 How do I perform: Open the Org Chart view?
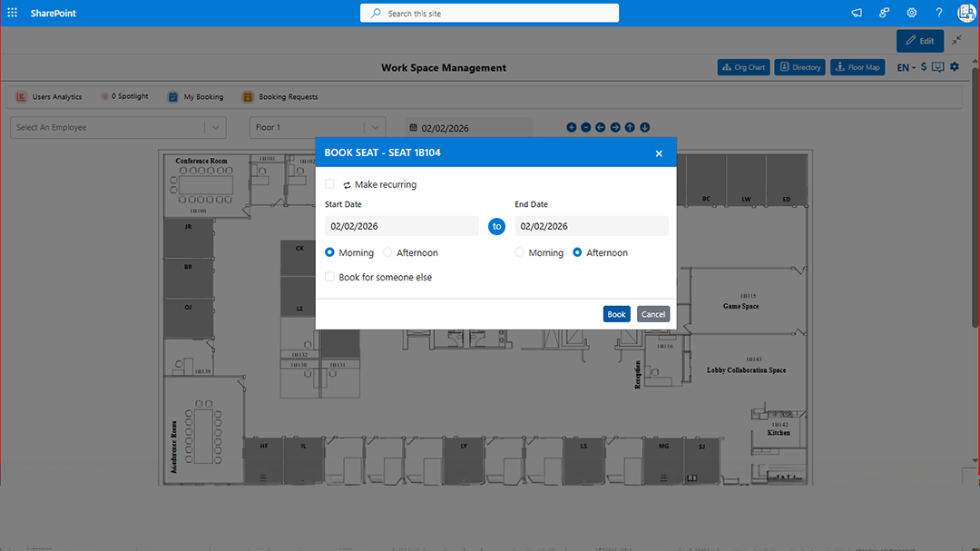coord(743,66)
